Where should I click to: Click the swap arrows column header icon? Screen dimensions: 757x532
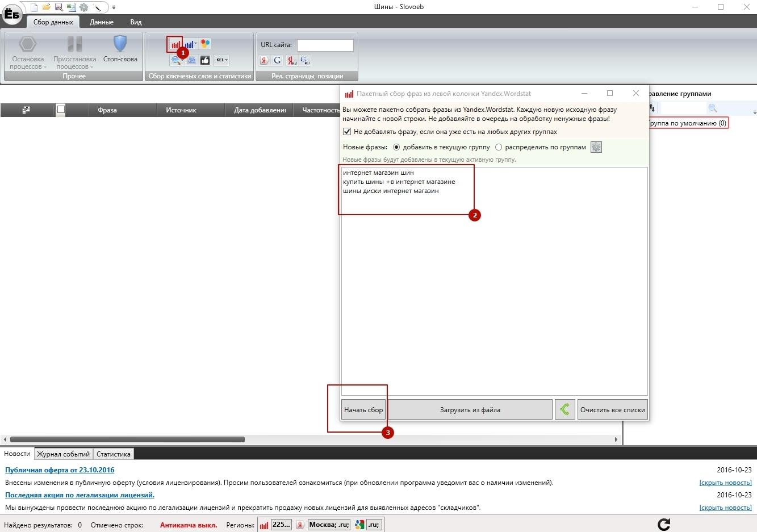tap(26, 110)
